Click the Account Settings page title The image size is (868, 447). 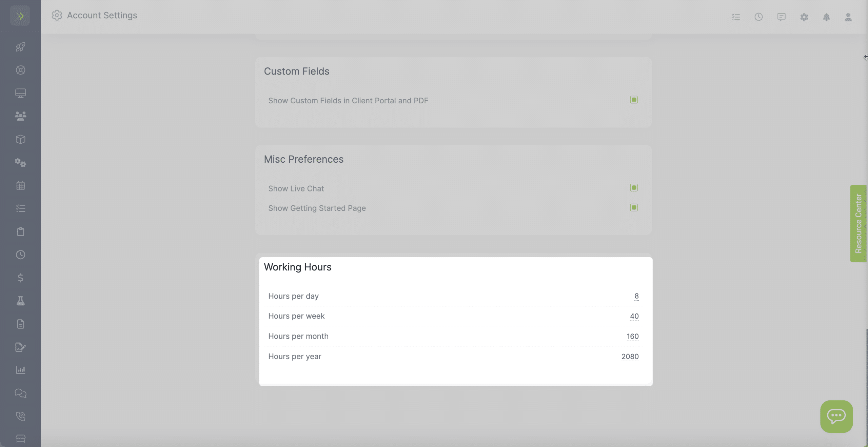point(102,15)
